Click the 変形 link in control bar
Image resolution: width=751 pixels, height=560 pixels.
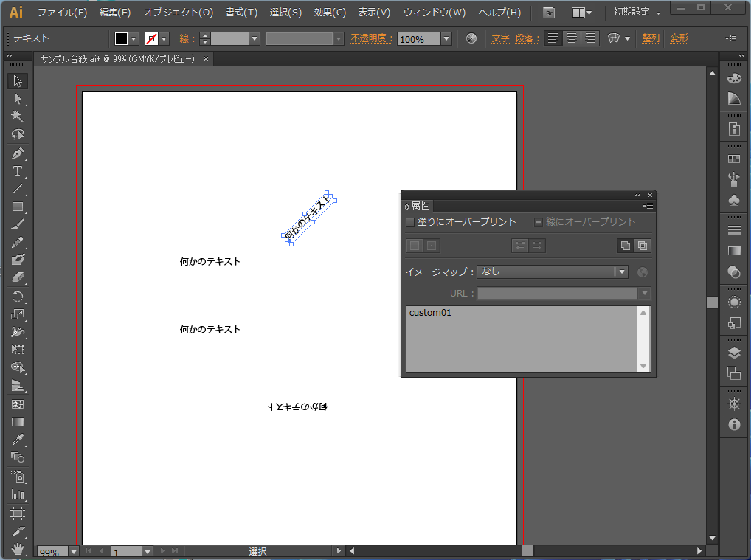(679, 38)
